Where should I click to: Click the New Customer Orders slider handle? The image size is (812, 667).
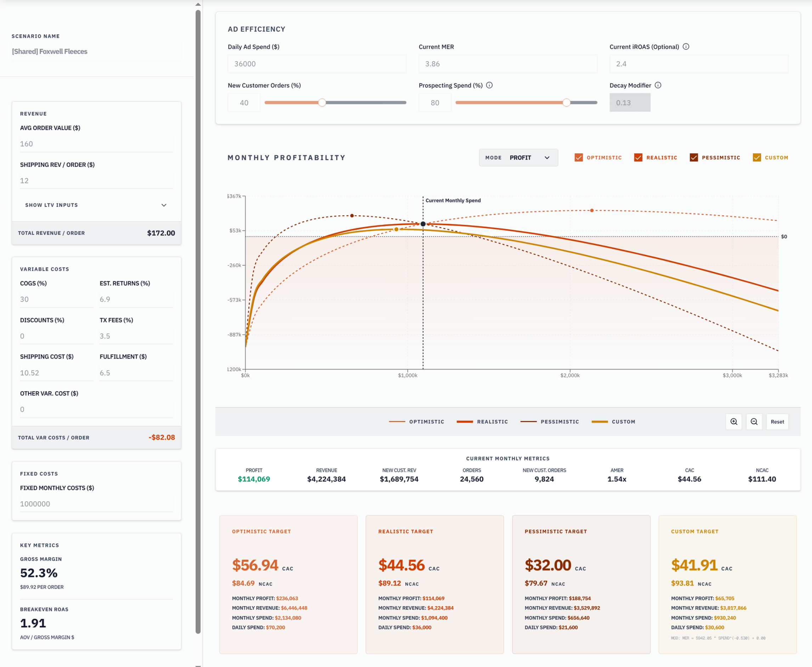[322, 103]
